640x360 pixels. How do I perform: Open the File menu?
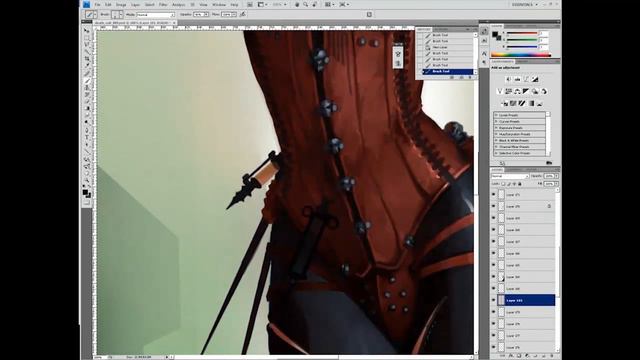[x=98, y=4]
